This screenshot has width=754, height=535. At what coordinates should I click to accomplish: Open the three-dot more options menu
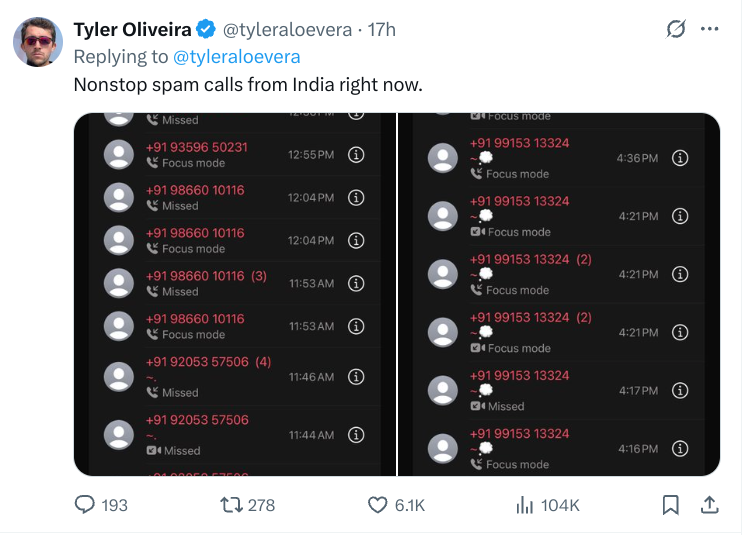(x=710, y=29)
